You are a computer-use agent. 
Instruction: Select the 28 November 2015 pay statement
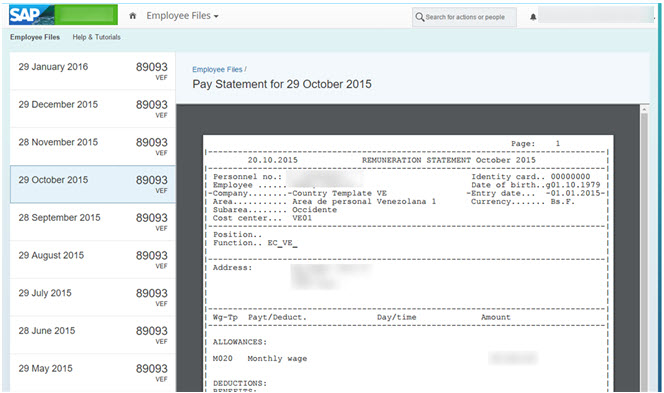click(92, 147)
